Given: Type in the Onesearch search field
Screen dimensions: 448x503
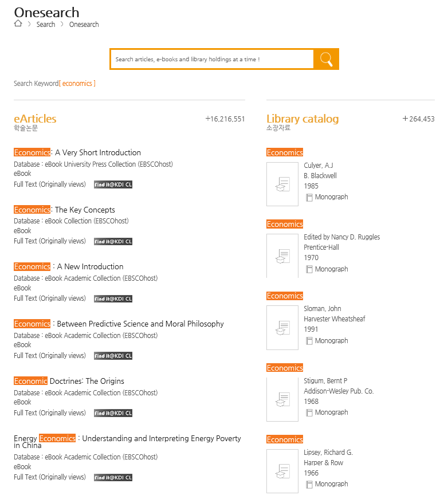Looking at the screenshot, I should pos(212,59).
